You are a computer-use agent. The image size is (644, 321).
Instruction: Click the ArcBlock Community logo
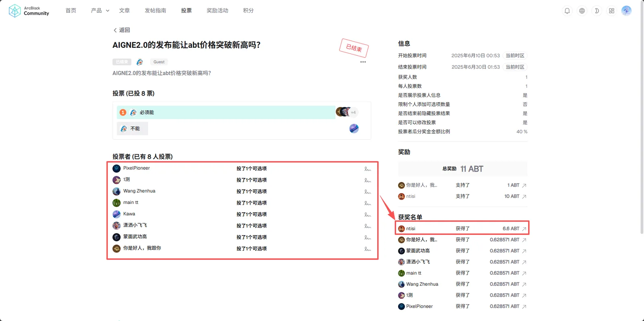point(29,11)
